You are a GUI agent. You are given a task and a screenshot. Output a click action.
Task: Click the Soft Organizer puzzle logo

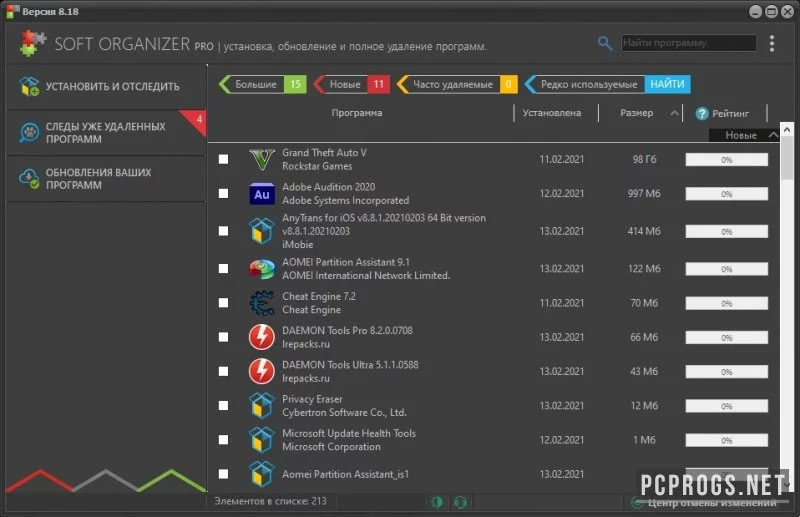(32, 43)
